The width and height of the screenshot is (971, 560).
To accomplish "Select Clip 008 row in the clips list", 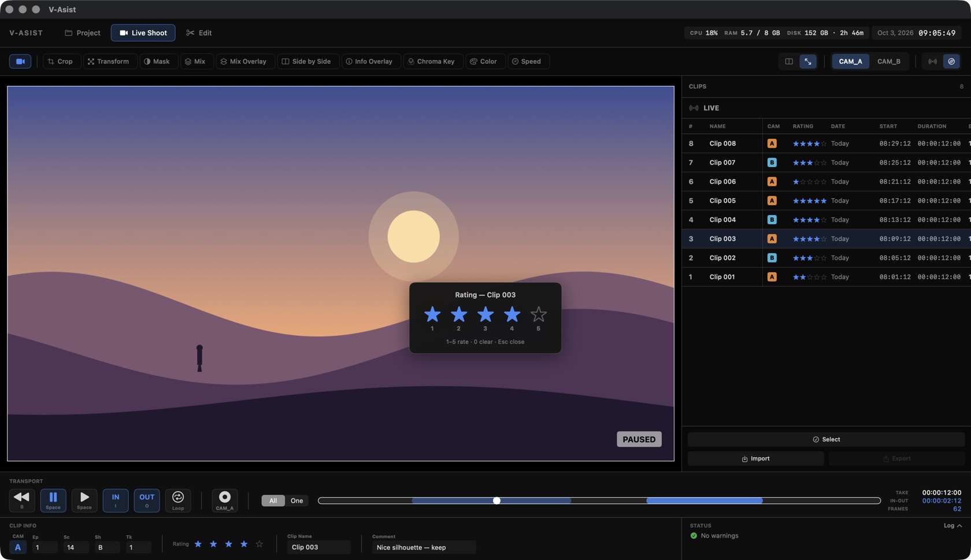I will click(826, 143).
